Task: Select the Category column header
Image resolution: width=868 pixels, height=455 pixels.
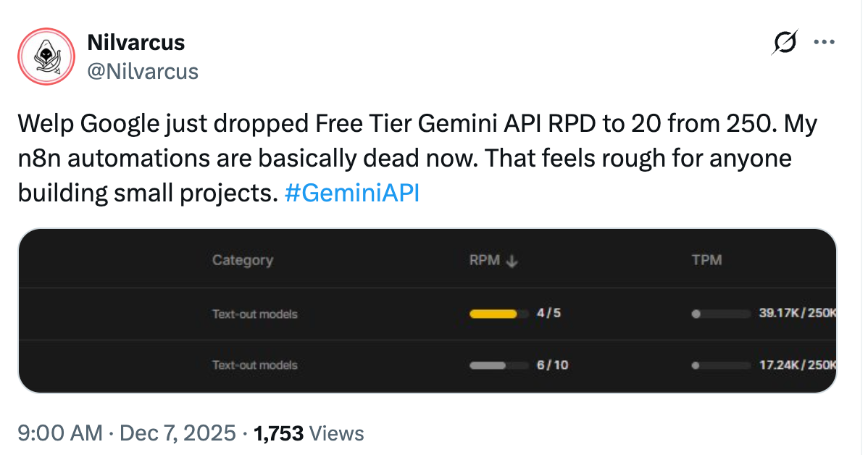Action: (242, 260)
